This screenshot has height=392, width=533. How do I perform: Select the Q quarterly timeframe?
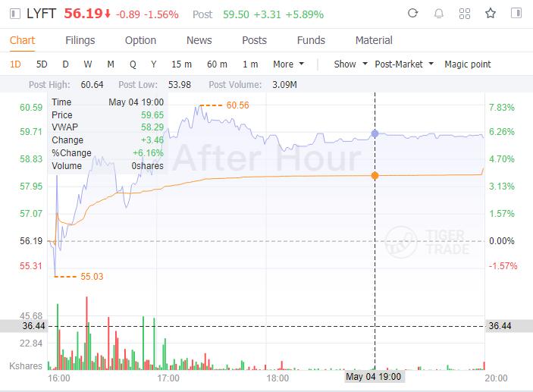tap(133, 64)
